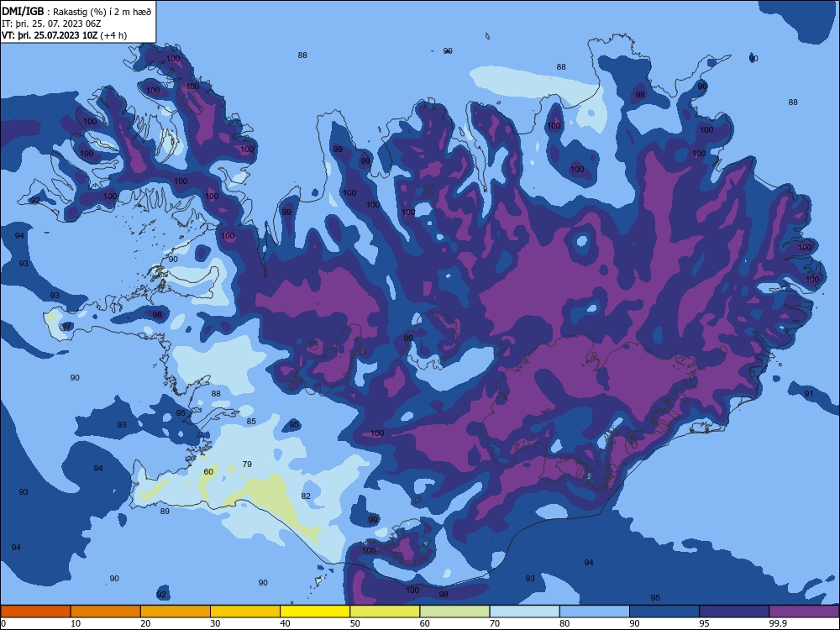This screenshot has height=630, width=840.
Task: Pick the pale green 60–70 legend swatch
Action: (x=454, y=612)
